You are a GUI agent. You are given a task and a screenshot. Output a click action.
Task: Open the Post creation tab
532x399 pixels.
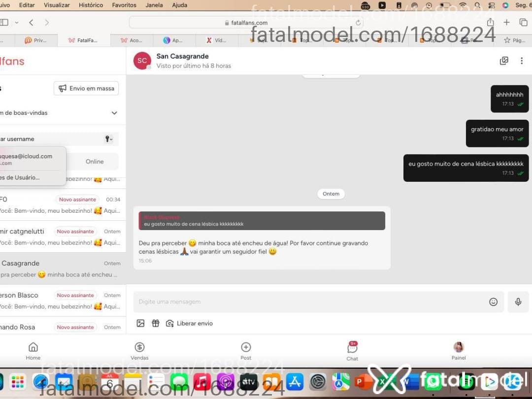point(246,351)
